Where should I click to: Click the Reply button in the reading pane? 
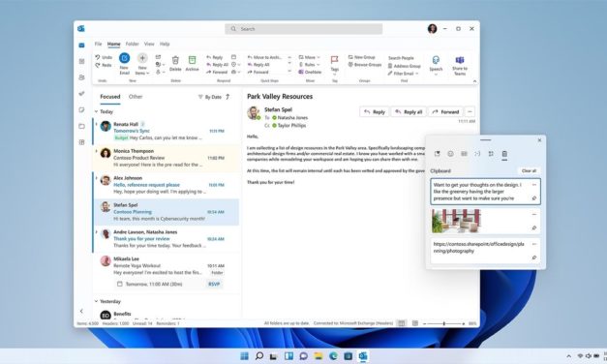coord(375,112)
